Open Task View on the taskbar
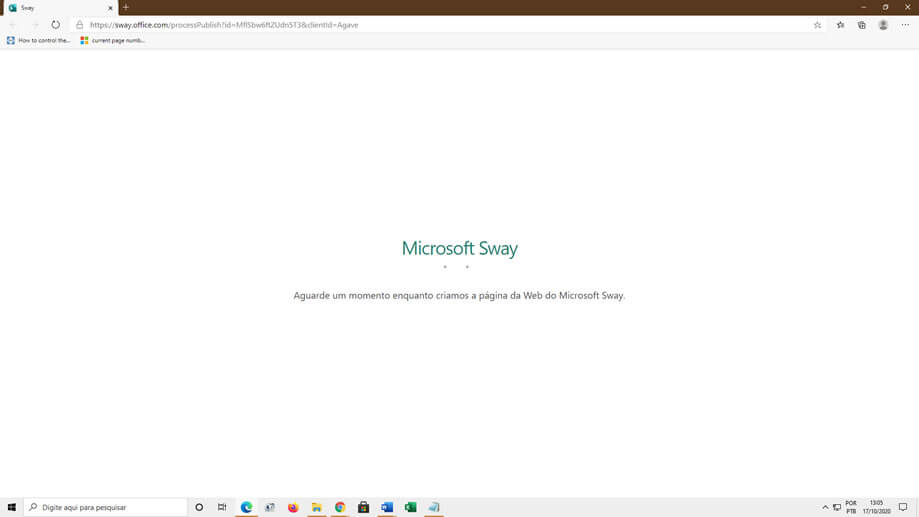This screenshot has width=919, height=517. coord(222,507)
